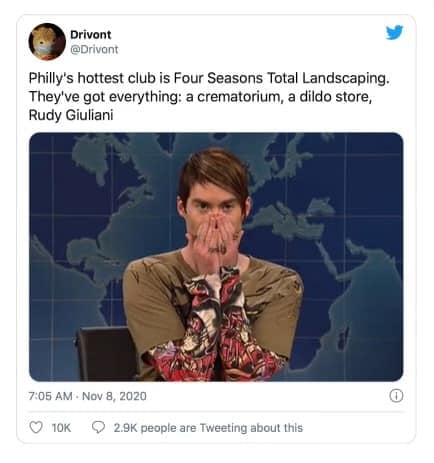
Task: Click the patterned sleeves in the image
Action: 218,327
